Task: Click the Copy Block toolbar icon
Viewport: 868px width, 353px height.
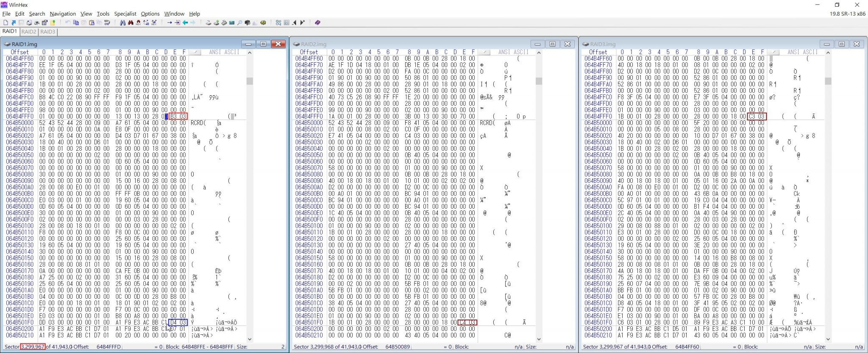Action: (76, 23)
